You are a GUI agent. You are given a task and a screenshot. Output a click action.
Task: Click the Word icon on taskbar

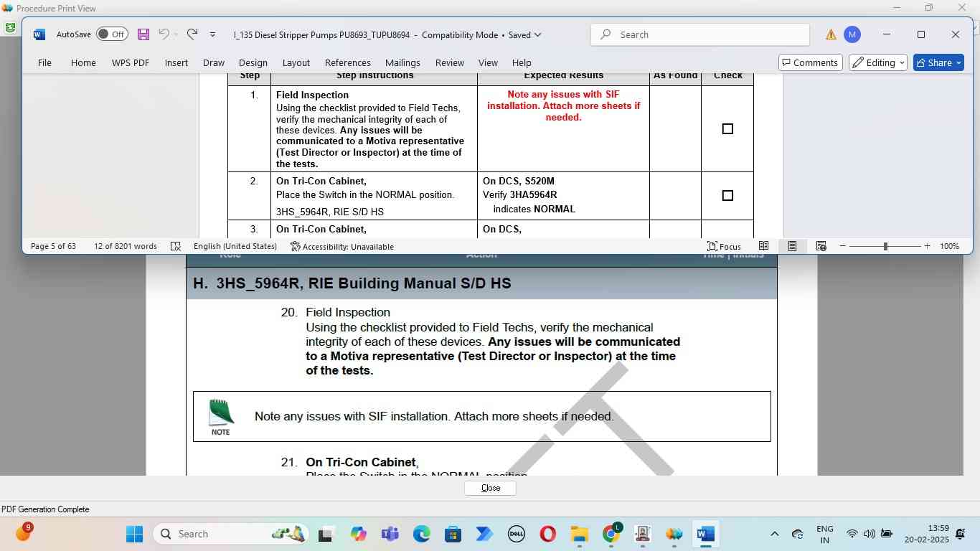[705, 534]
